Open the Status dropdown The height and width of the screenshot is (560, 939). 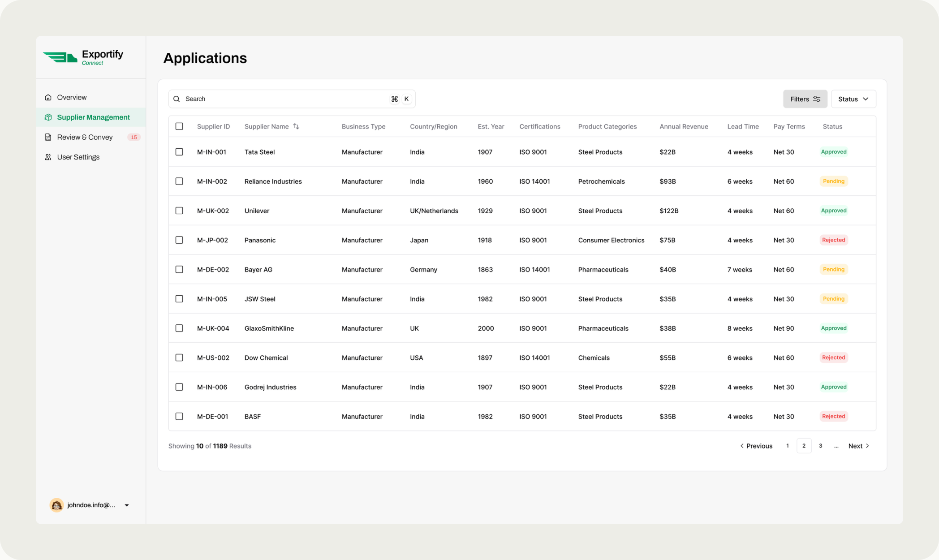(853, 99)
